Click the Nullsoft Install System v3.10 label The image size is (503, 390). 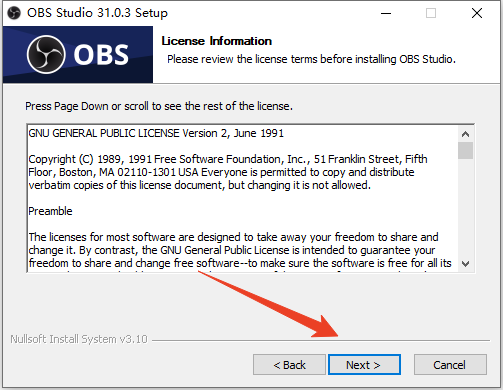[x=79, y=339]
